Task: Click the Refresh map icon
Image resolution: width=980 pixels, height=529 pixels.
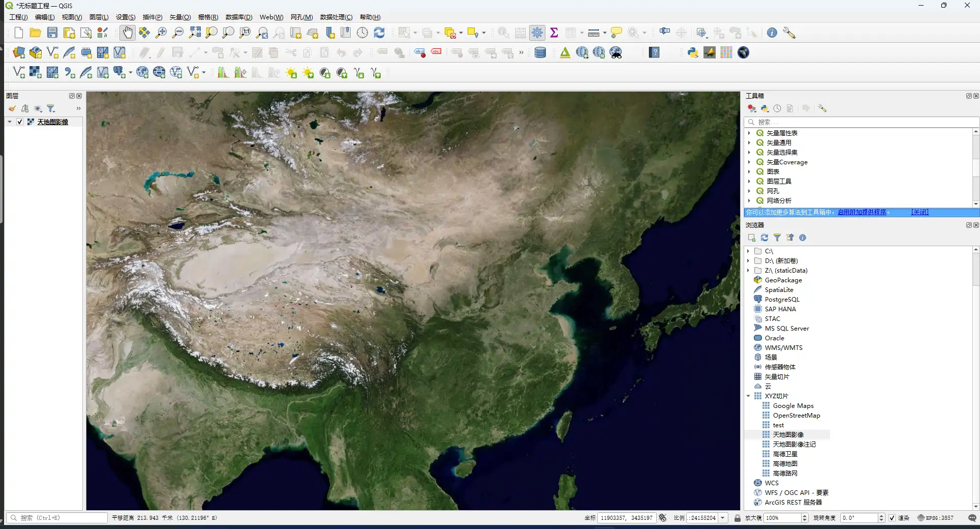Action: click(379, 33)
